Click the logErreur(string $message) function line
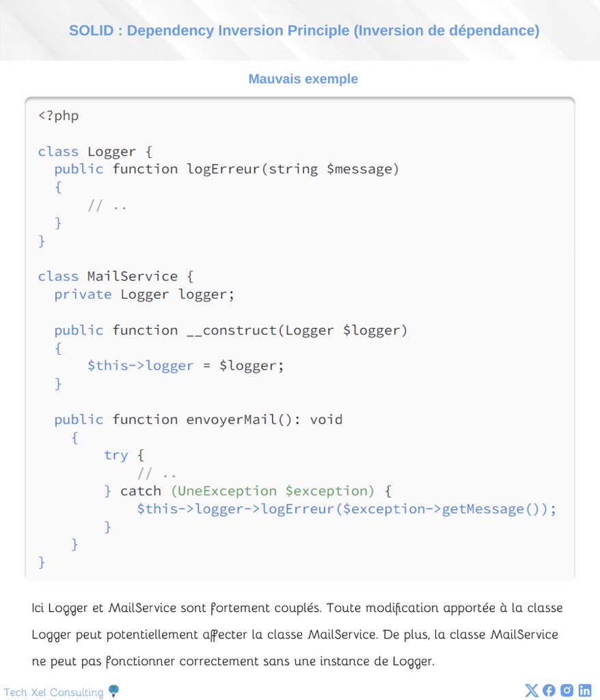Screen dimensions: 600x700 pyautogui.click(x=227, y=170)
